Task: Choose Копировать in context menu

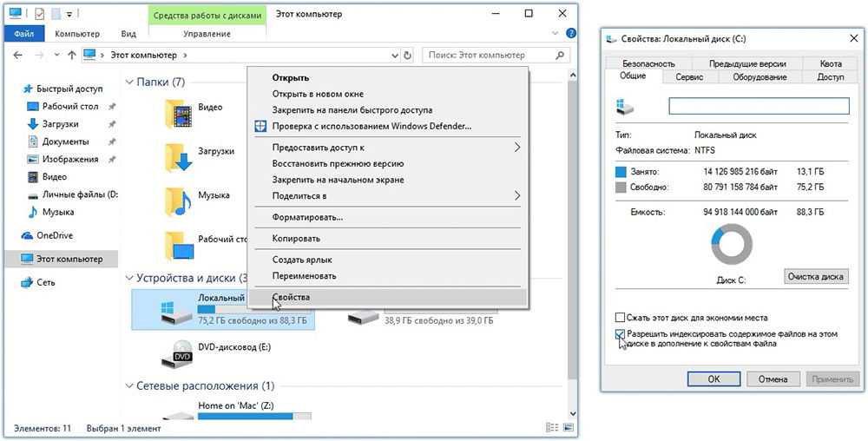Action: 387,239
